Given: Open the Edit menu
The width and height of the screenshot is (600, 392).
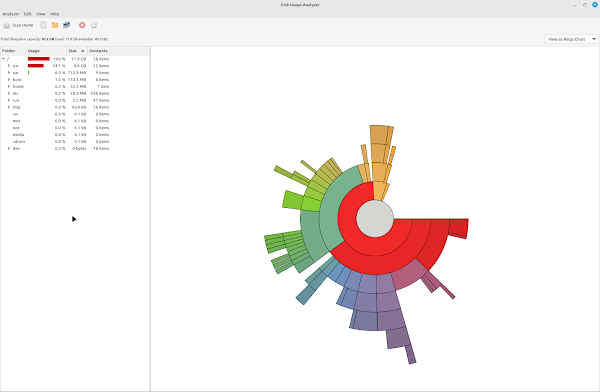Looking at the screenshot, I should [x=28, y=14].
